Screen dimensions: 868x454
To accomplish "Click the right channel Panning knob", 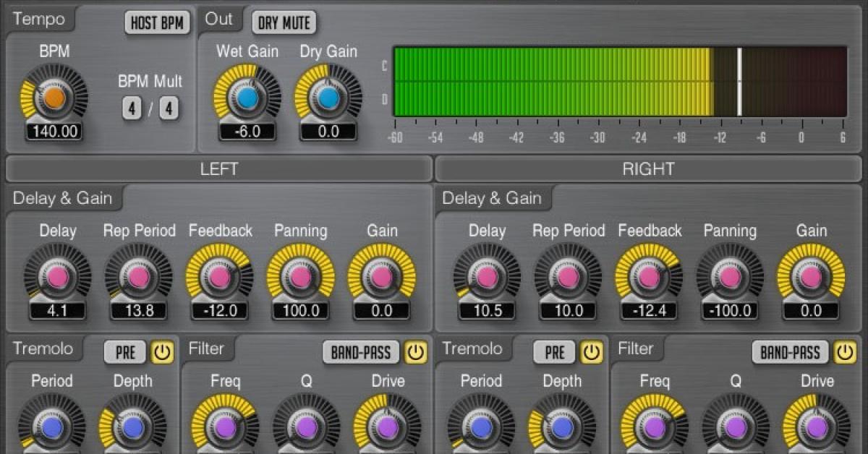I will [730, 277].
